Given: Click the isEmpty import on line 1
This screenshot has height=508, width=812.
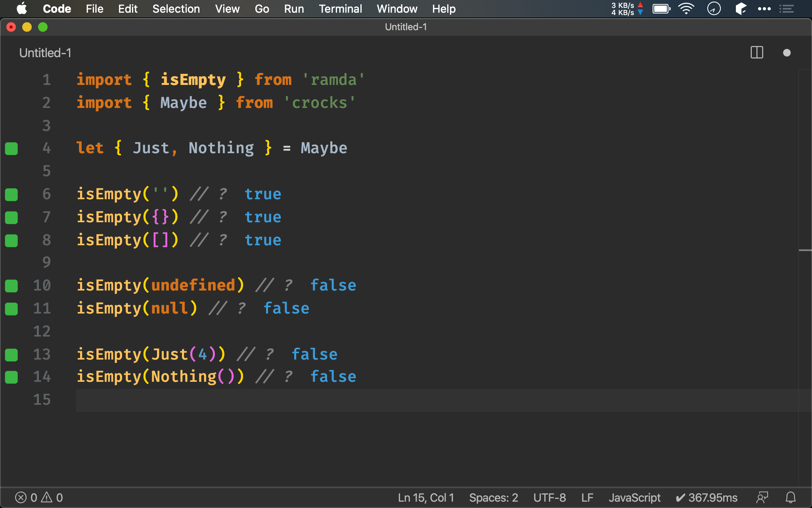Looking at the screenshot, I should [x=193, y=80].
